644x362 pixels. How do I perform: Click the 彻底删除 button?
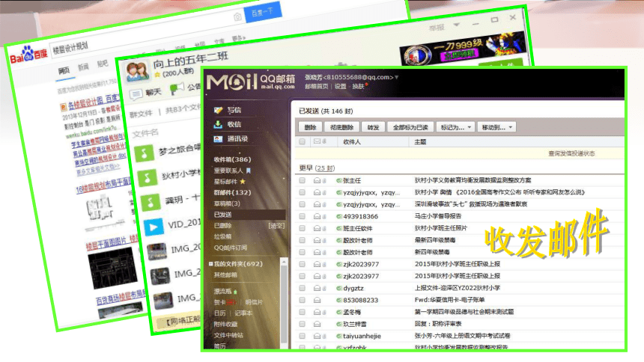341,127
